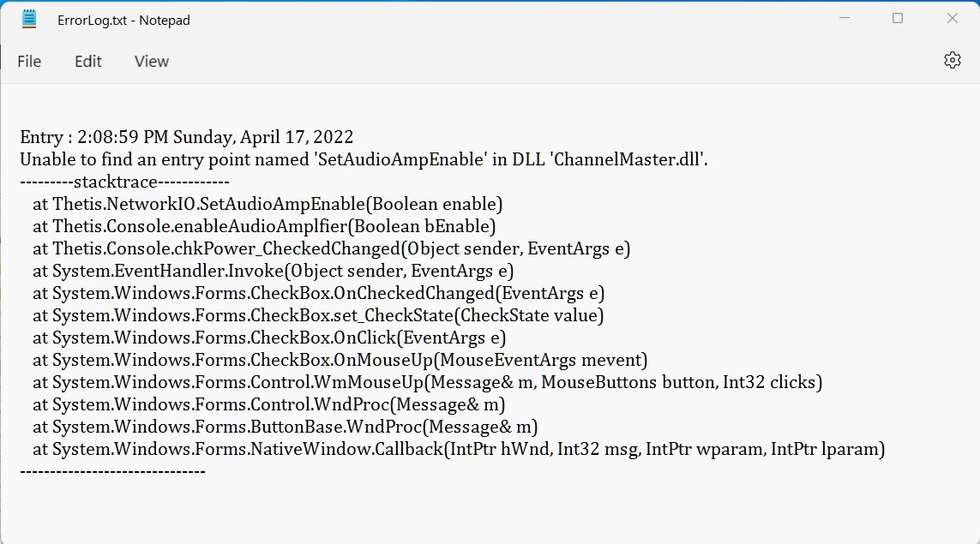Click the NativeWindow.Callback stack line
This screenshot has height=544, width=980.
pos(459,449)
